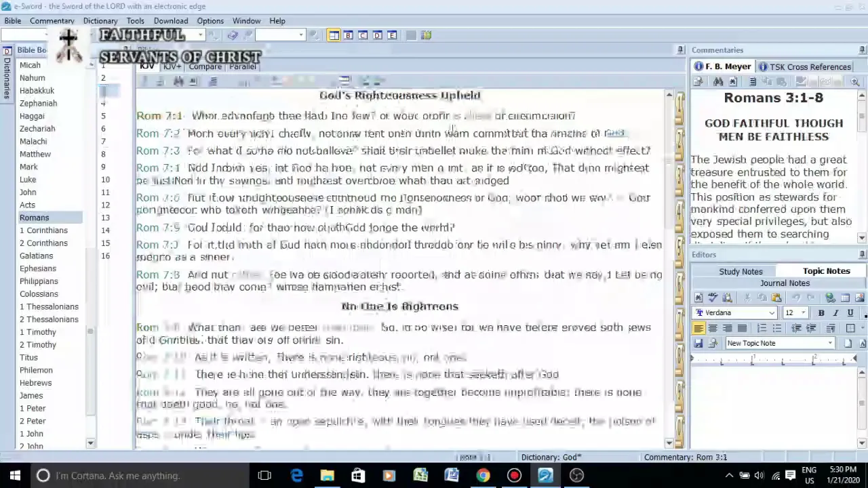The height and width of the screenshot is (488, 868).
Task: Insert a table in the editor
Action: pos(845,298)
